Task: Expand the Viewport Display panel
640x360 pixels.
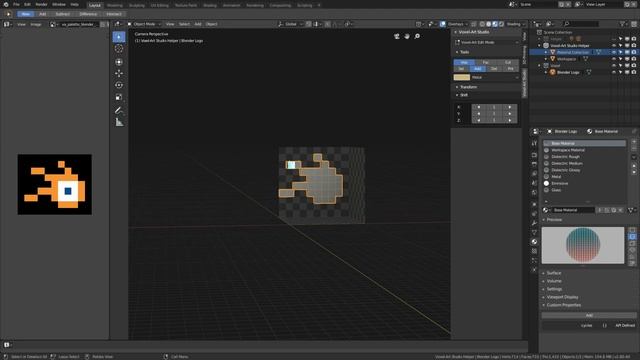Action: tap(562, 297)
